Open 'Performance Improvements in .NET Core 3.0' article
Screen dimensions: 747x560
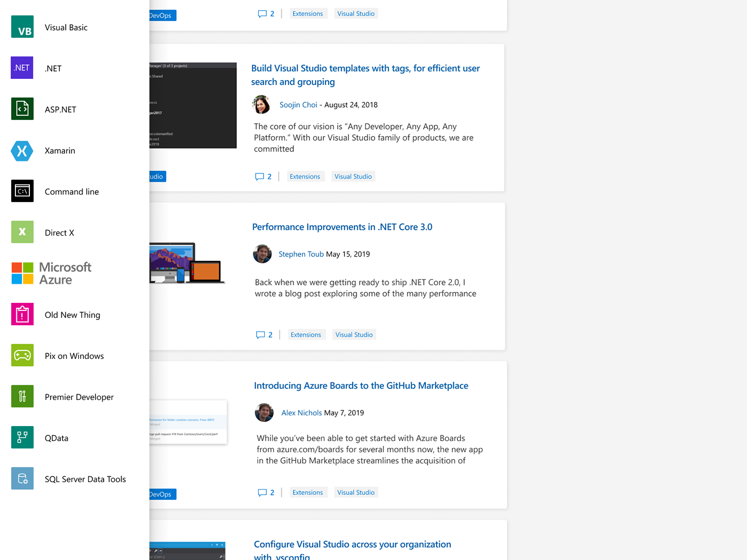tap(342, 227)
